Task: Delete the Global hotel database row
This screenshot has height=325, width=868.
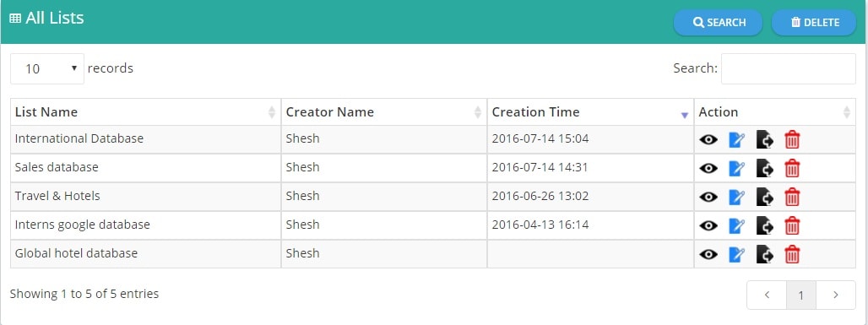Action: [x=792, y=254]
